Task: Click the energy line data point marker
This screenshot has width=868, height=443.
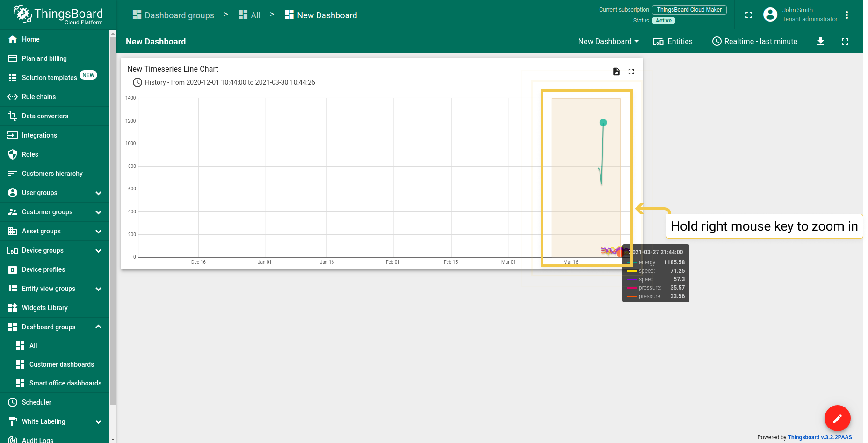Action: (x=603, y=123)
